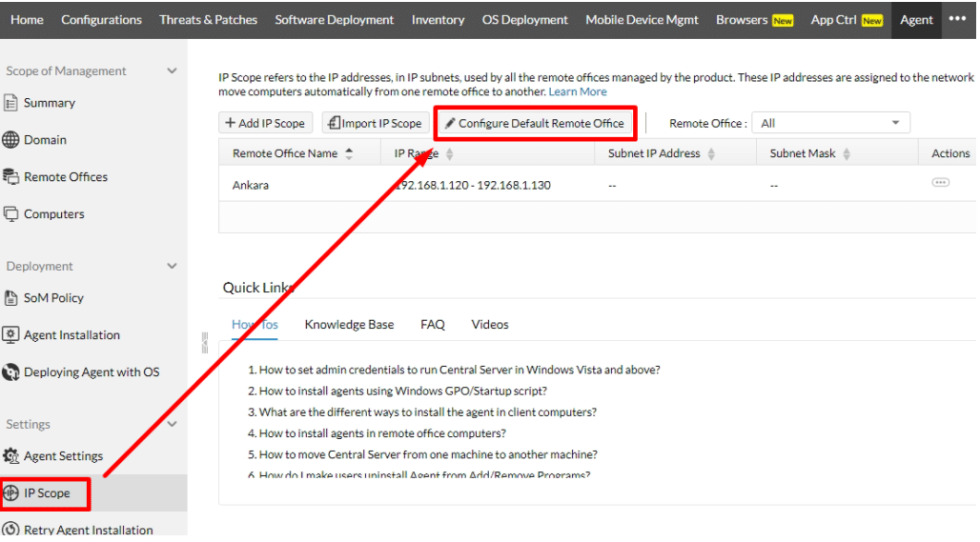This screenshot has height=542, width=980.
Task: Open the Agent menu
Action: (916, 20)
